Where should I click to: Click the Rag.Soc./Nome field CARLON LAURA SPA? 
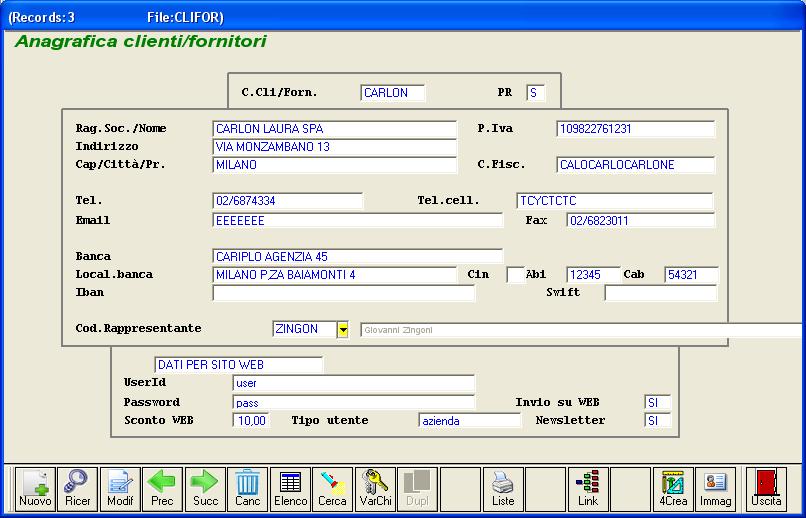point(335,129)
